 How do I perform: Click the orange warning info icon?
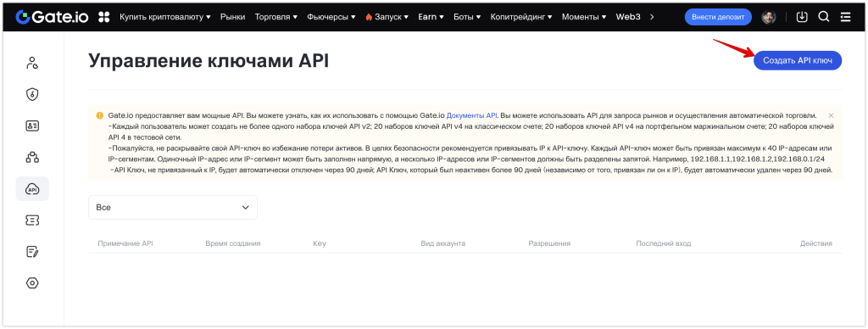click(100, 116)
